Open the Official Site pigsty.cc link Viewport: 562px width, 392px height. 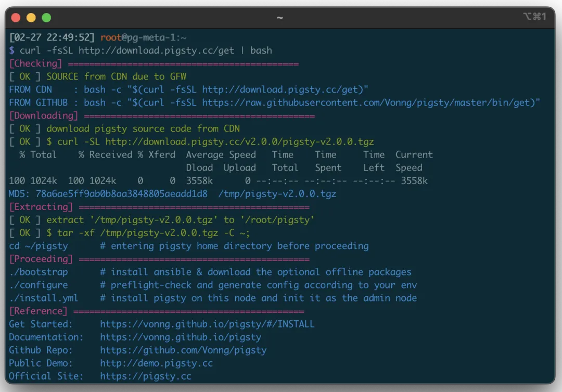tap(146, 376)
